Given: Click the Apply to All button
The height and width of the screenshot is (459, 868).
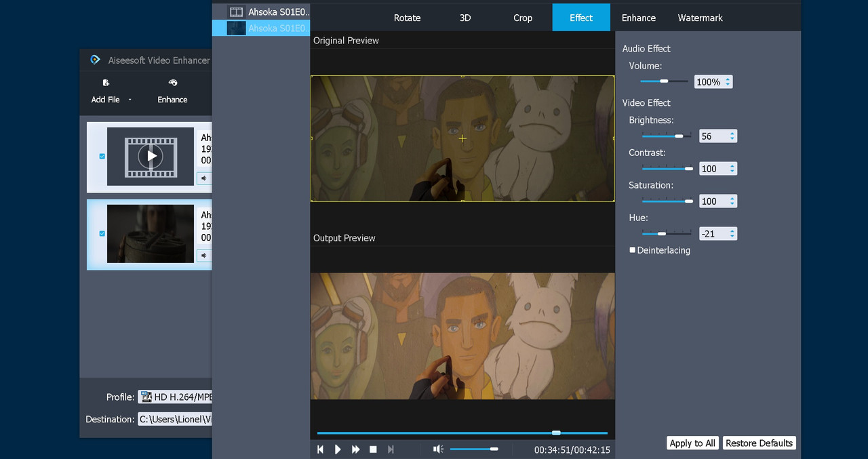Looking at the screenshot, I should point(692,443).
